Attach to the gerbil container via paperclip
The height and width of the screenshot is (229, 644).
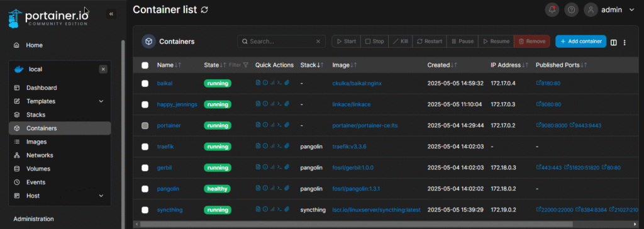tap(287, 167)
